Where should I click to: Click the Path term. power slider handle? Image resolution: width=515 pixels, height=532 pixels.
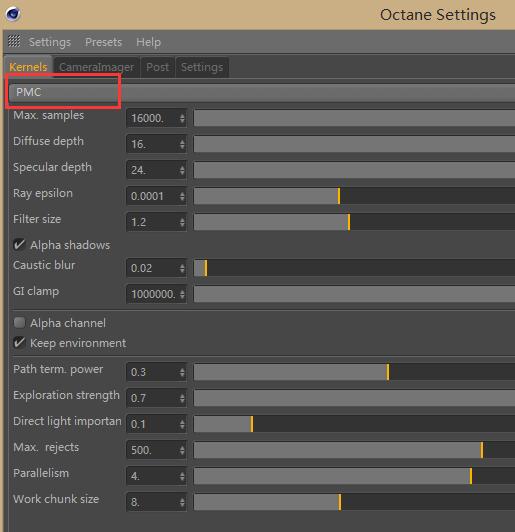[x=388, y=372]
